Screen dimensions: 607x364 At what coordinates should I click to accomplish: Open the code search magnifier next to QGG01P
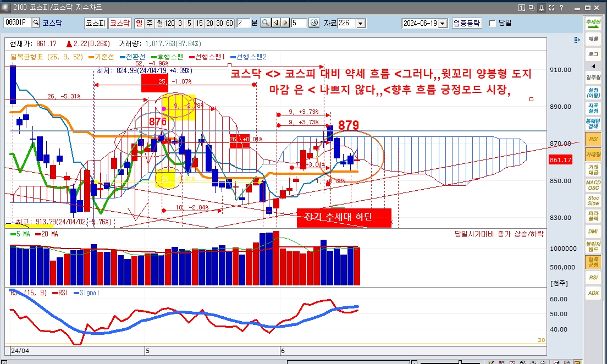pos(36,23)
